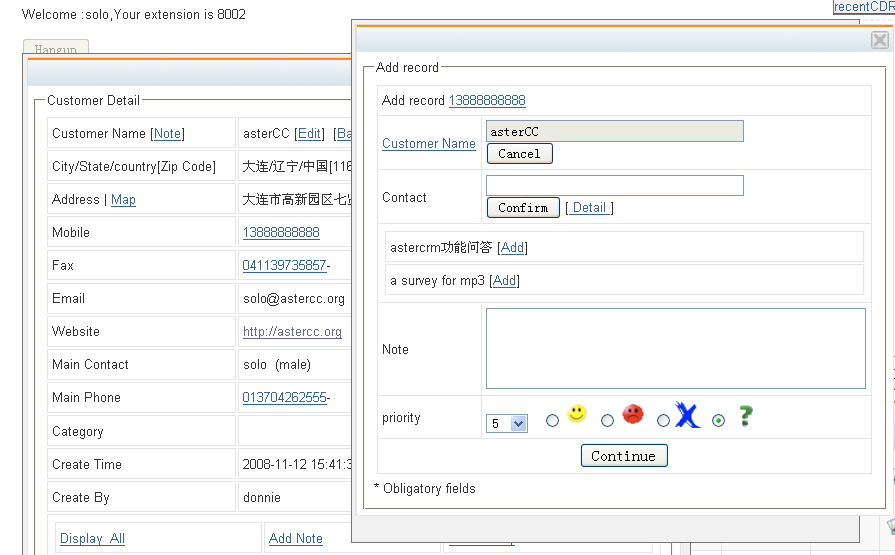Open the priority dropdown showing 5
This screenshot has width=895, height=555.
pos(507,423)
